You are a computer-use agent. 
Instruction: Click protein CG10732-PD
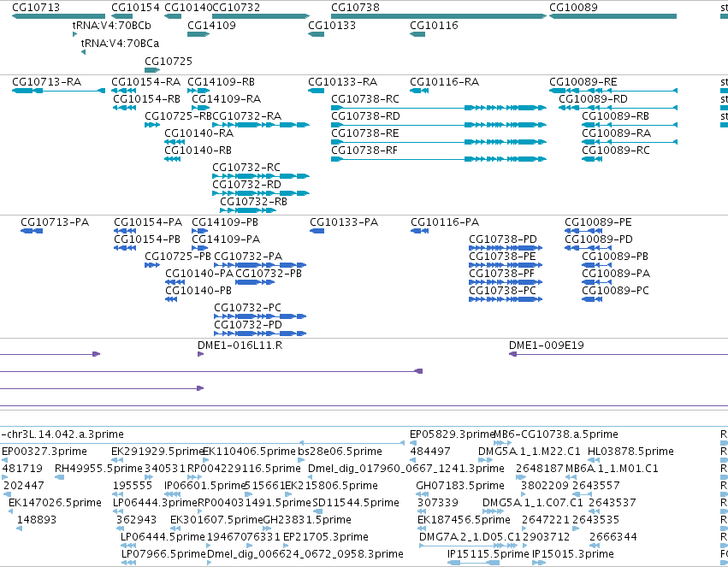tap(248, 325)
